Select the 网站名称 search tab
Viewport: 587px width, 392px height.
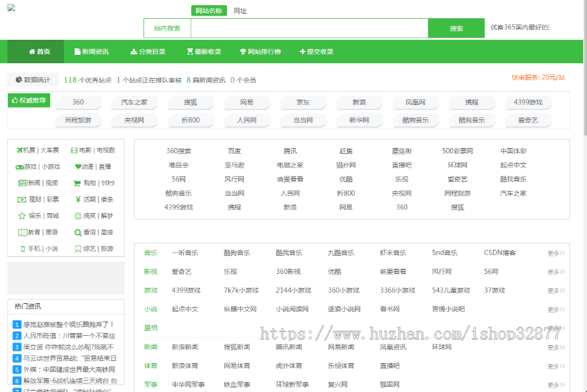pos(209,11)
